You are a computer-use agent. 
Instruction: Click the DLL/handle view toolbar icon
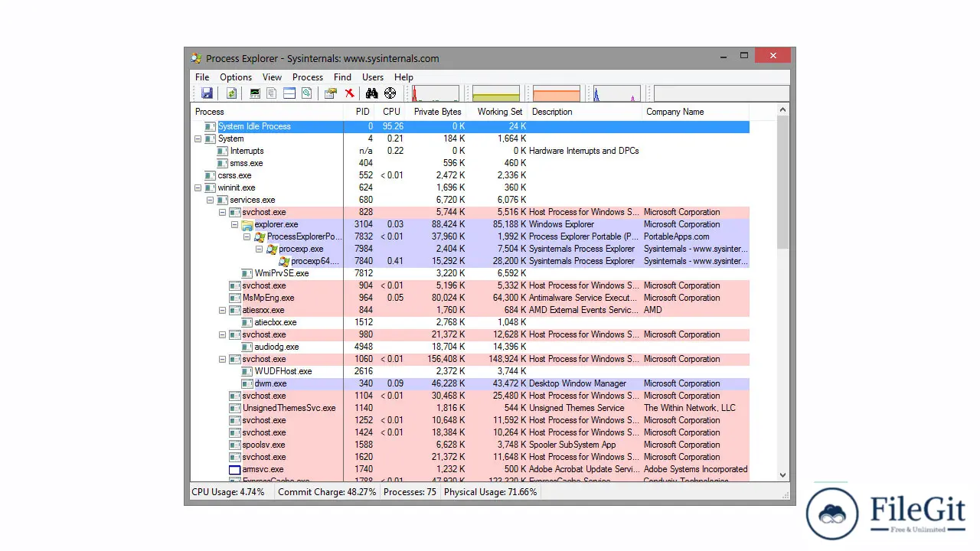coord(306,93)
